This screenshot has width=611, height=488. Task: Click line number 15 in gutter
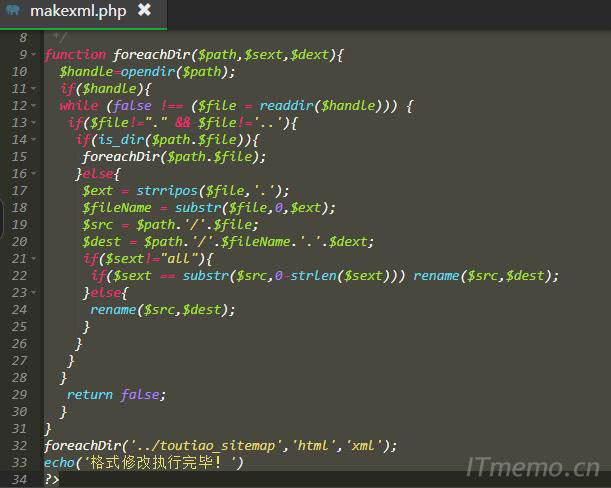tap(19, 157)
